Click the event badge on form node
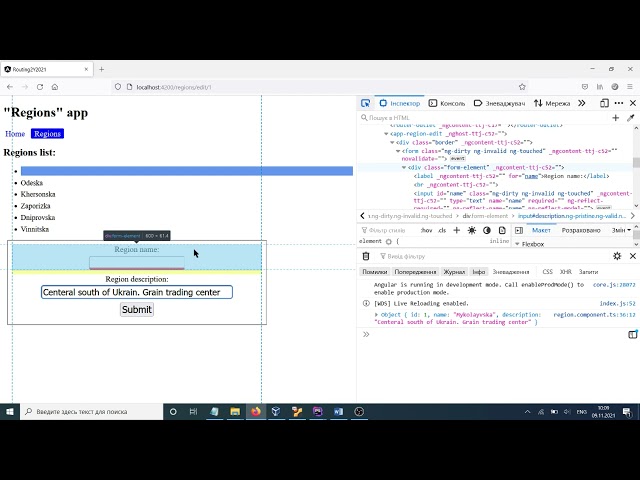640x480 pixels. click(x=458, y=158)
